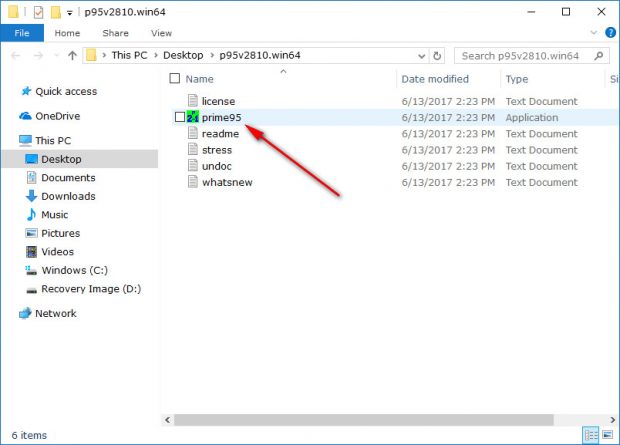
Task: Click the horizontal scrollbar thumb
Action: (364, 420)
